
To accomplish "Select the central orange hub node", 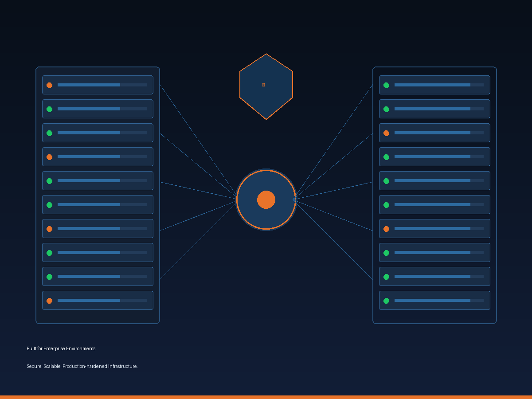I will (x=266, y=199).
